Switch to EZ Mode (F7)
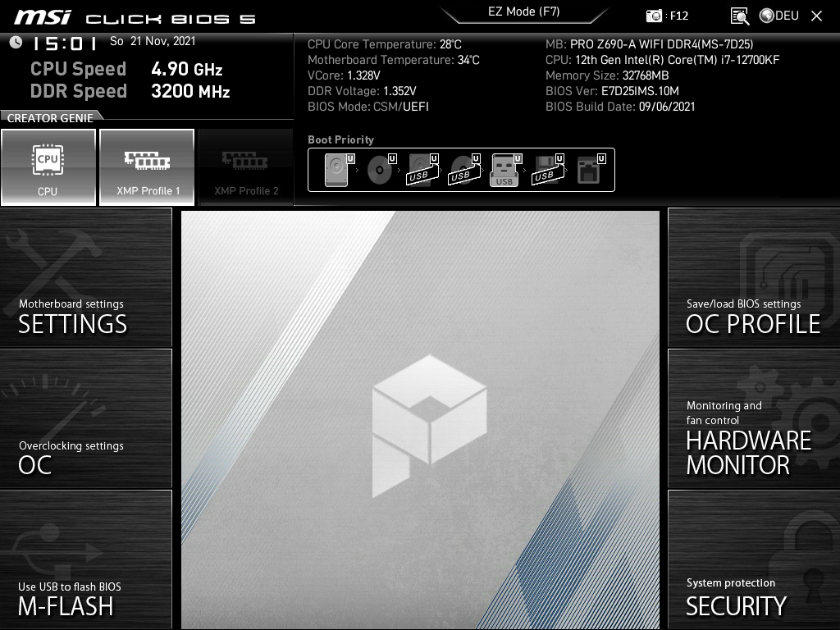The width and height of the screenshot is (840, 630). pos(524,11)
